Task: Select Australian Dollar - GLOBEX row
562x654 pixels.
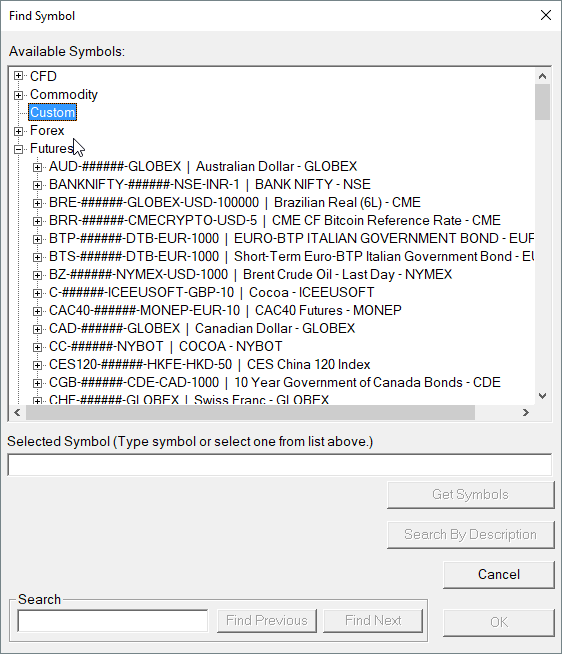Action: (203, 166)
